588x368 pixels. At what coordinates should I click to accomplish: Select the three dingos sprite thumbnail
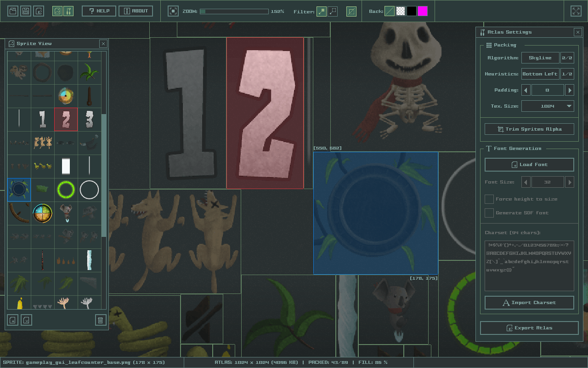tap(43, 143)
